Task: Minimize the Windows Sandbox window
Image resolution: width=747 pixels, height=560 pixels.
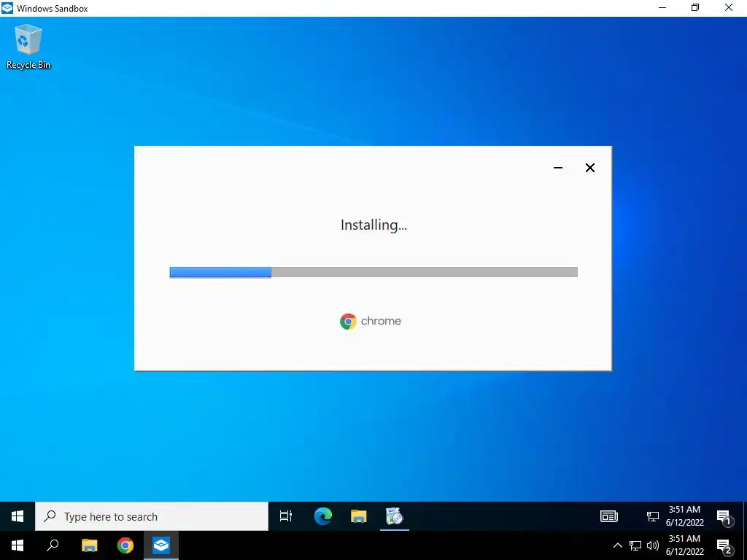Action: click(x=662, y=7)
